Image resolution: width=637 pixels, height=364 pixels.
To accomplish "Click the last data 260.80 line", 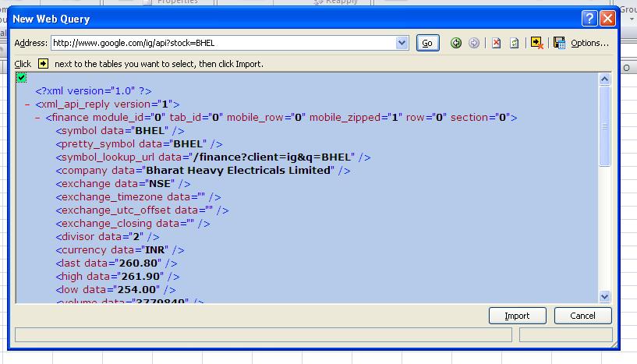I will pyautogui.click(x=117, y=263).
